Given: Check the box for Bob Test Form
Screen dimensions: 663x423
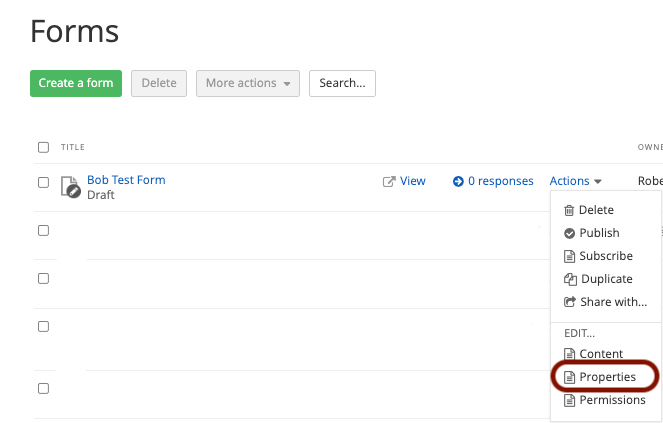Looking at the screenshot, I should [44, 182].
